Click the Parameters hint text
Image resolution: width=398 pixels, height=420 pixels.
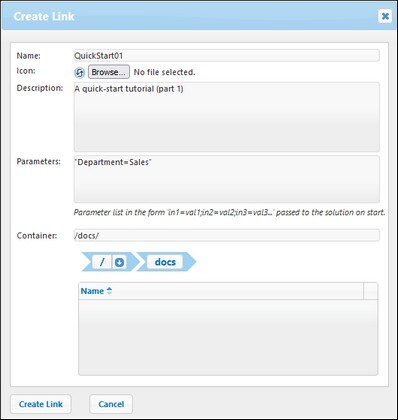[x=229, y=212]
